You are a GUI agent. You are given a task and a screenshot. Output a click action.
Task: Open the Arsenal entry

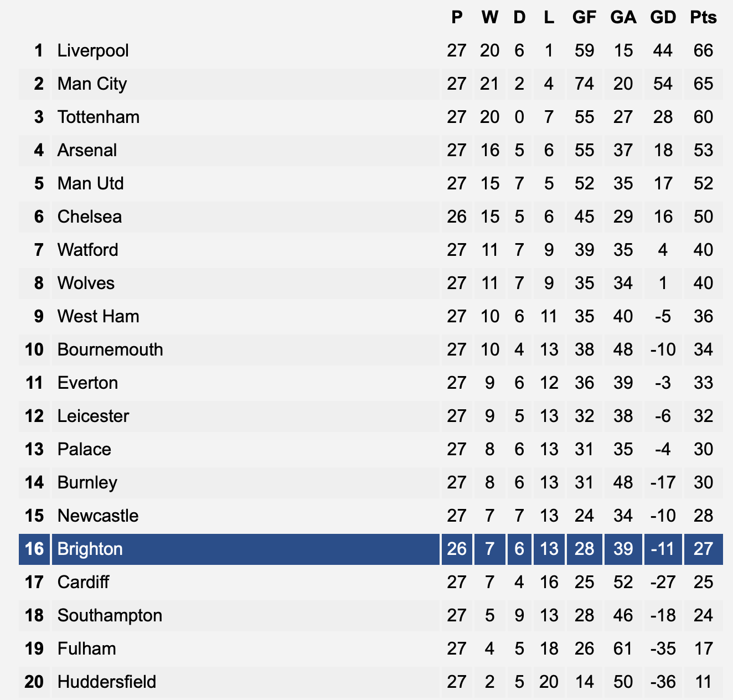click(87, 150)
